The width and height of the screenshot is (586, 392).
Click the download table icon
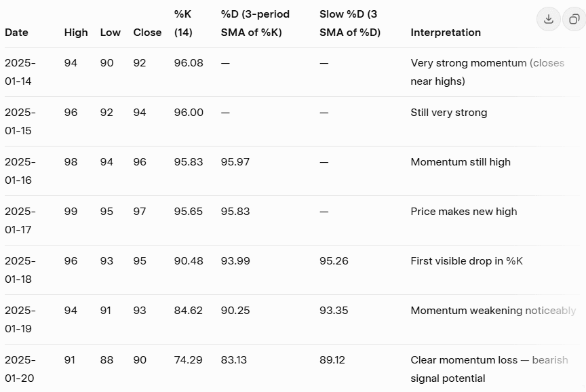549,19
